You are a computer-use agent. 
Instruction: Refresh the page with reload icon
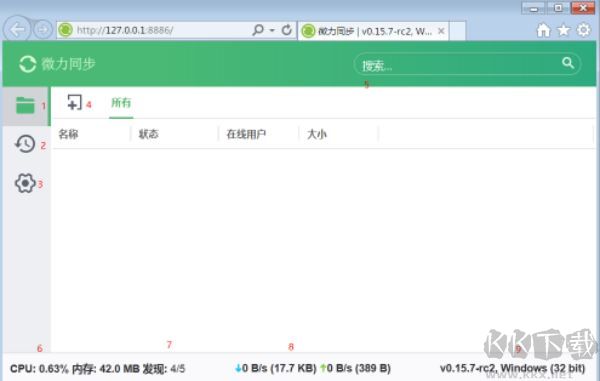pos(287,30)
